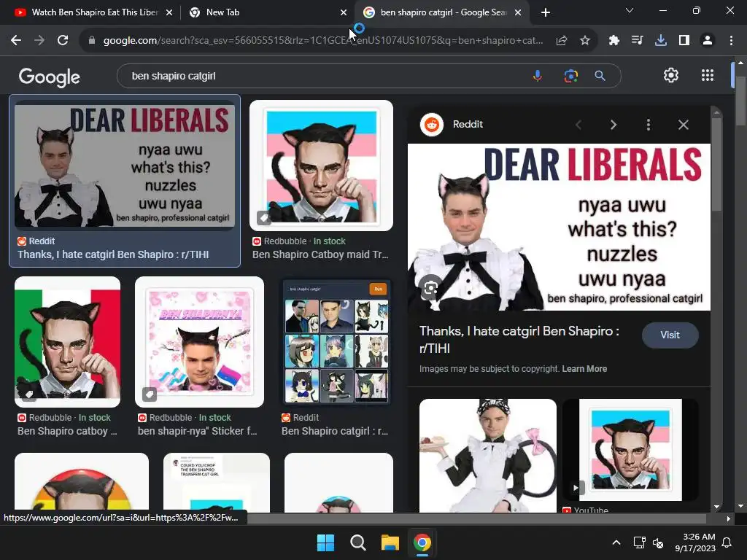Screen dimensions: 747x560
Task: Open a new browser tab
Action: pos(546,13)
